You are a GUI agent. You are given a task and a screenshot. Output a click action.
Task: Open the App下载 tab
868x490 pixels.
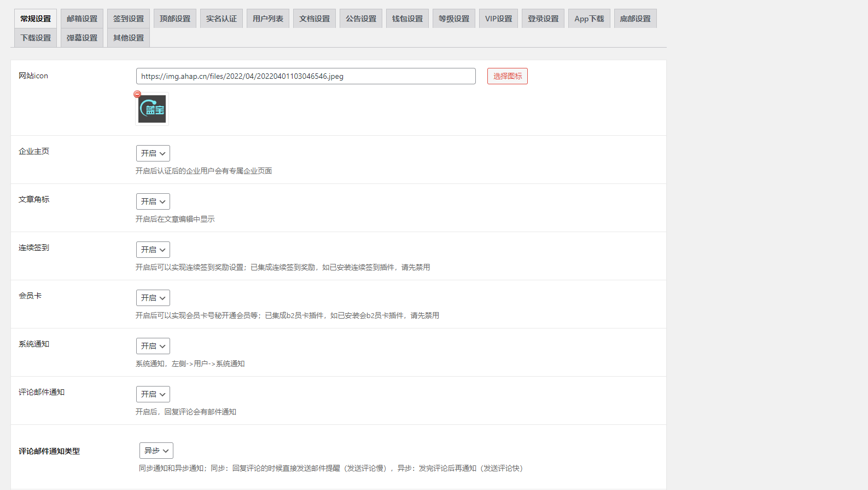(x=589, y=19)
